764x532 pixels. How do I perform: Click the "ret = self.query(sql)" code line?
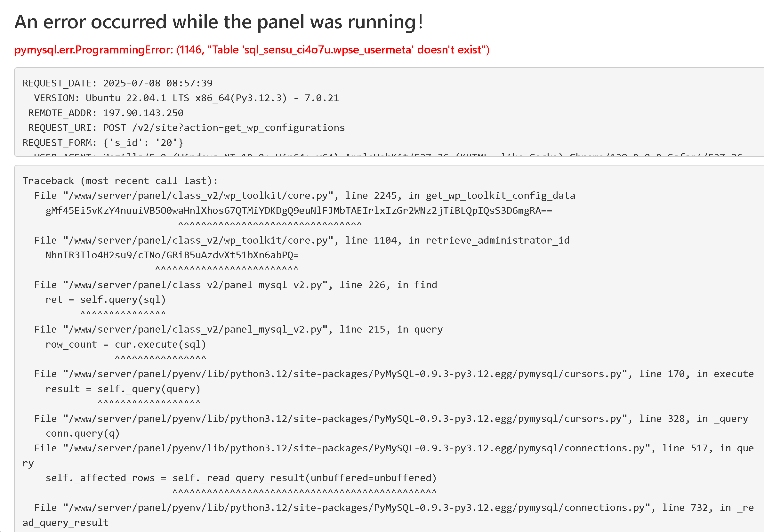pyautogui.click(x=106, y=299)
